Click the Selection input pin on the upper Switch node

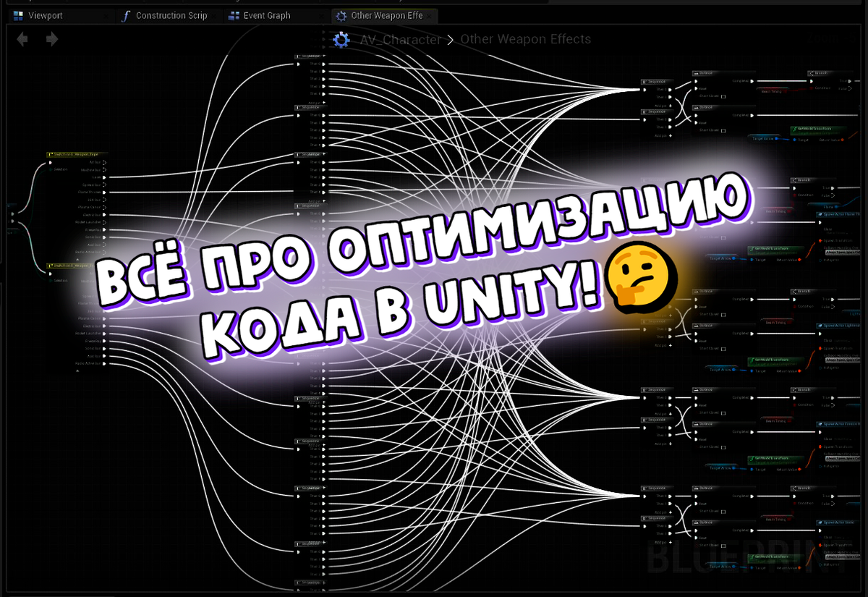pyautogui.click(x=51, y=169)
